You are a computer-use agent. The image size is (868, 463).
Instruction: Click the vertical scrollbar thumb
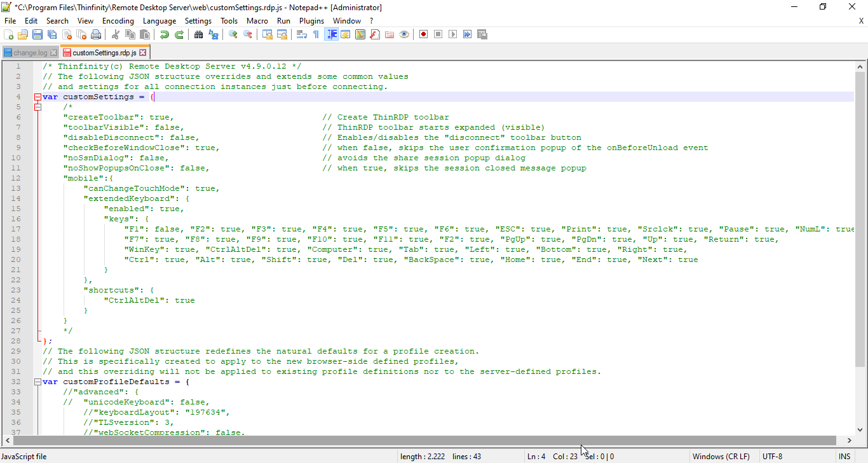(x=860, y=218)
